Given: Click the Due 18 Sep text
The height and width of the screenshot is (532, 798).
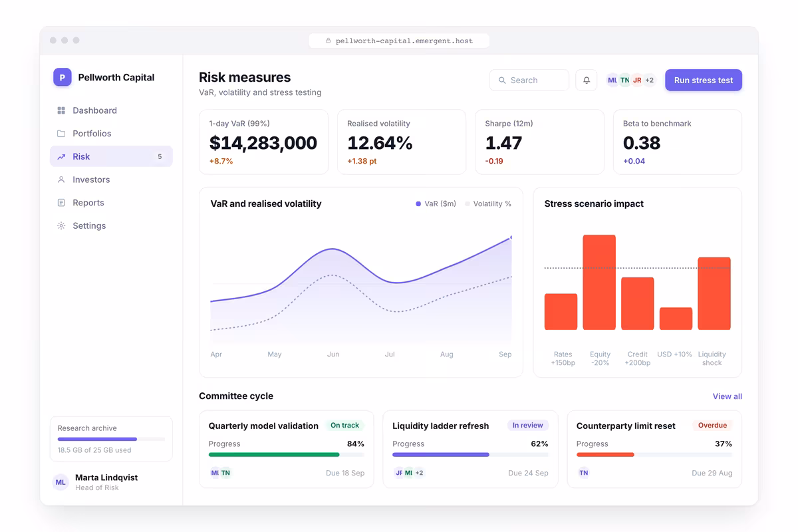Looking at the screenshot, I should click(x=345, y=473).
